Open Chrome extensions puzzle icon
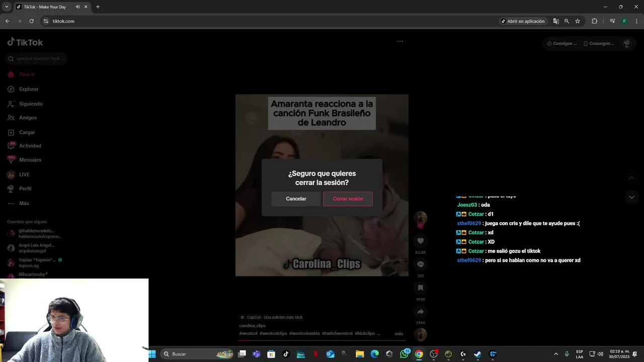The width and height of the screenshot is (644, 362). pos(594,21)
